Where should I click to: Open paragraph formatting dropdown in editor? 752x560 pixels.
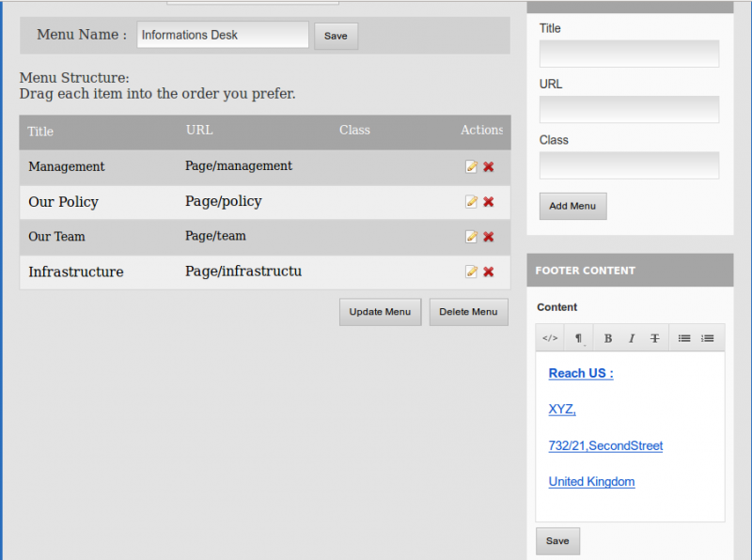[579, 338]
